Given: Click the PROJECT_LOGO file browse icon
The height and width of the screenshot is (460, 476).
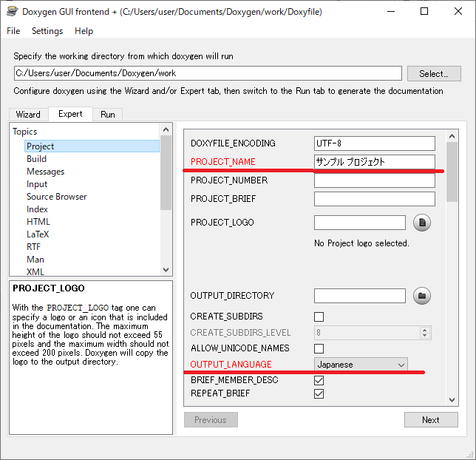Looking at the screenshot, I should pyautogui.click(x=421, y=223).
